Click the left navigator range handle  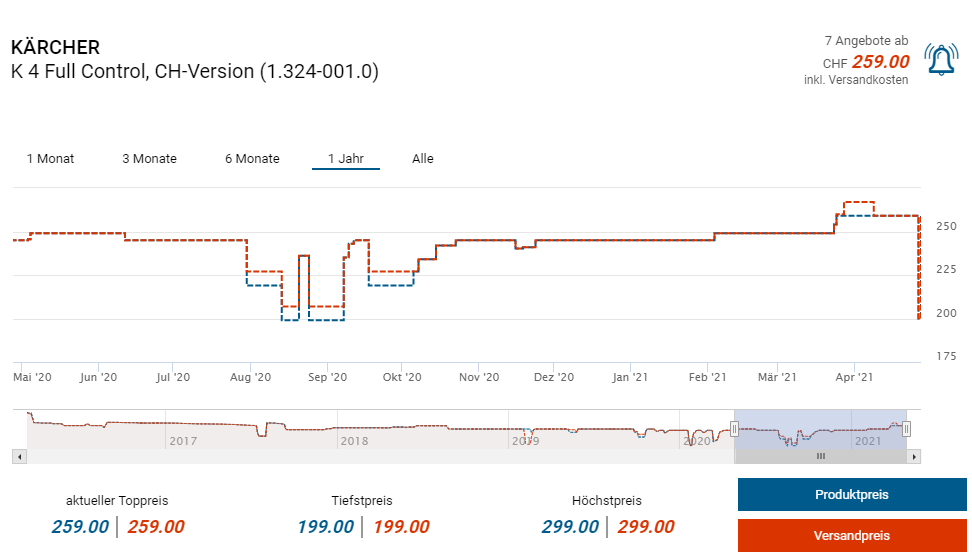(734, 429)
